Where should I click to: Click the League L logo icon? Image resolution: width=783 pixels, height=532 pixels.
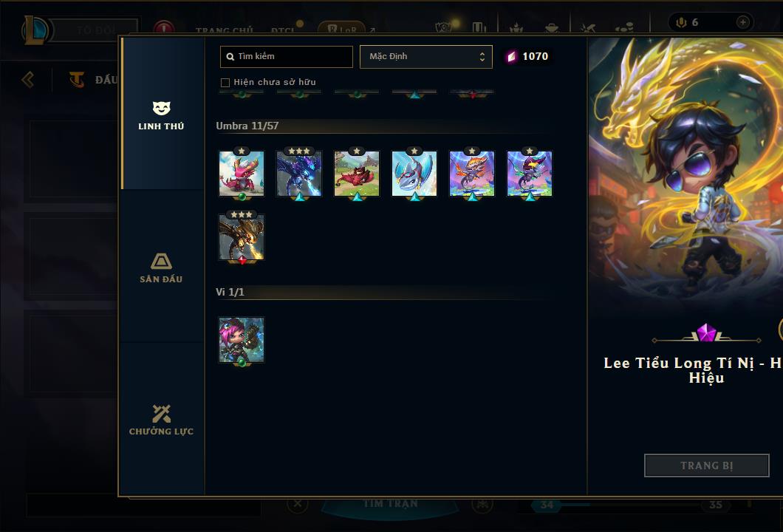[x=35, y=30]
